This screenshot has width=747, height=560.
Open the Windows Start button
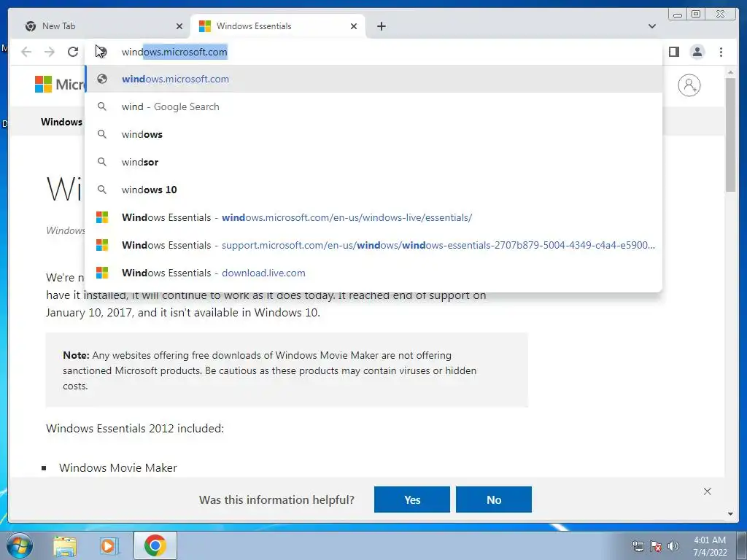click(x=19, y=545)
